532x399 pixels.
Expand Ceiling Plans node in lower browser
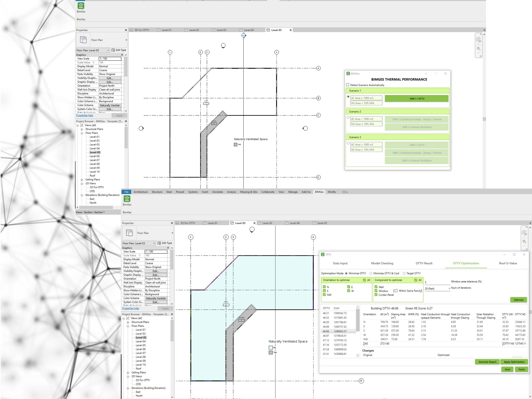coord(128,373)
